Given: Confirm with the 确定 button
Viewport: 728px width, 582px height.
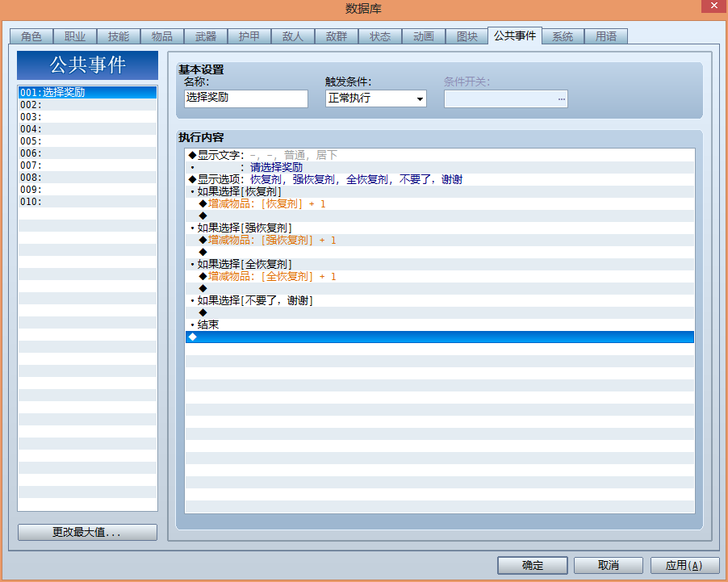Looking at the screenshot, I should (533, 565).
